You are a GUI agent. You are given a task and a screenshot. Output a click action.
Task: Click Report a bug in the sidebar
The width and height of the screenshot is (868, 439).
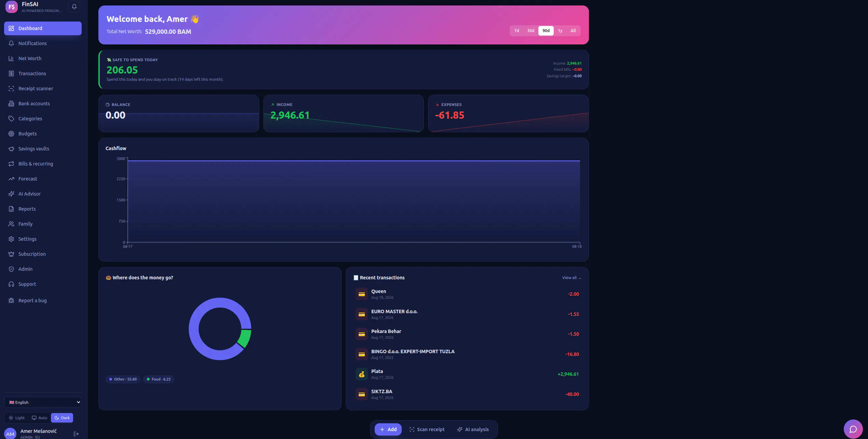coord(43,301)
